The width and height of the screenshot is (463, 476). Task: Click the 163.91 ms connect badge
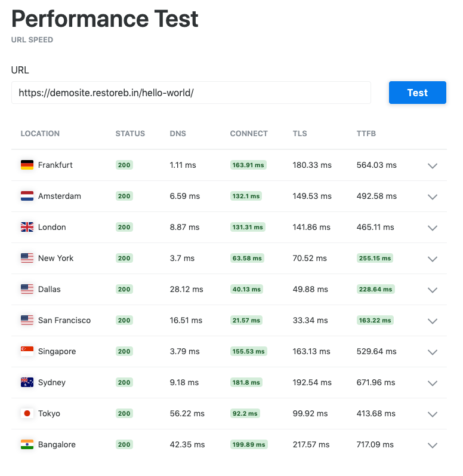248,165
